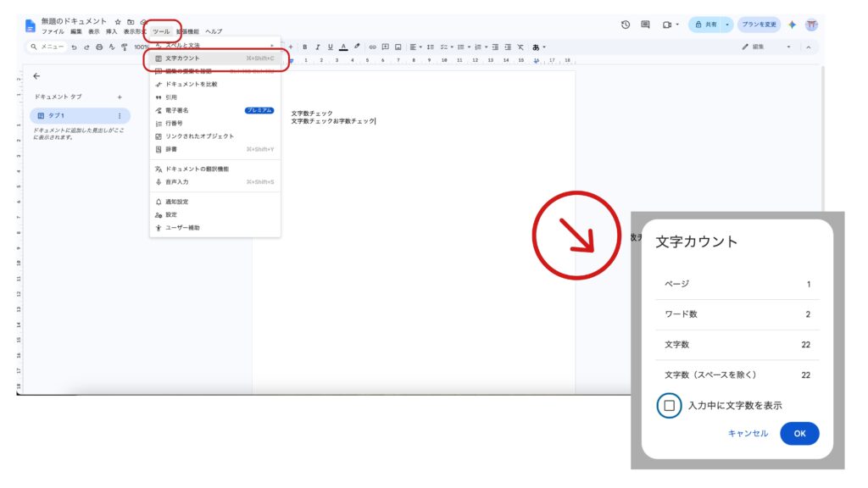868x488 pixels.
Task: Click the Underline formatting icon
Action: (331, 47)
